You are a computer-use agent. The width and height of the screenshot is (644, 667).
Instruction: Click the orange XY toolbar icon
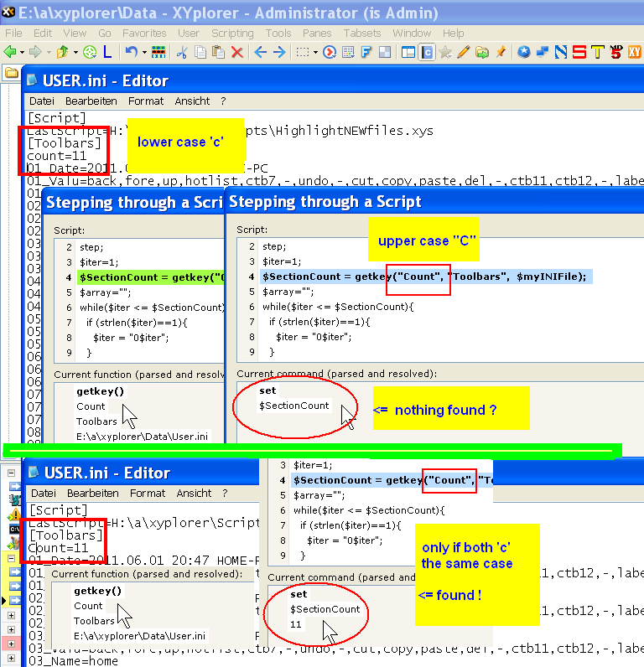[634, 52]
